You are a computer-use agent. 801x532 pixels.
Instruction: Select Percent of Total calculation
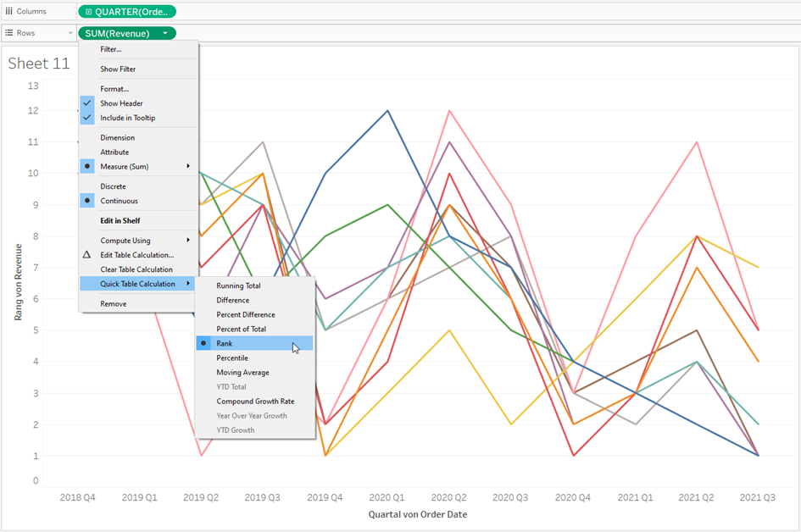pos(254,330)
